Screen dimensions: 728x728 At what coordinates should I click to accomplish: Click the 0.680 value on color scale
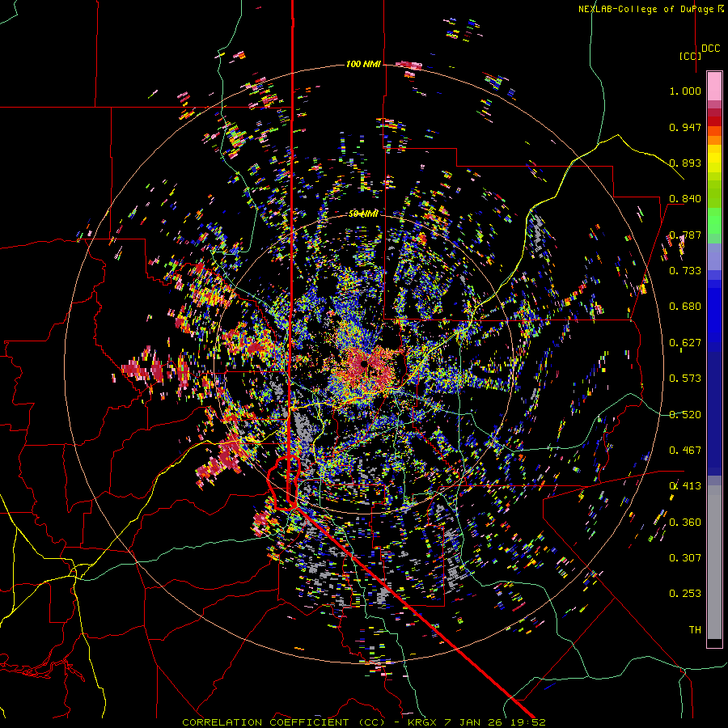pyautogui.click(x=685, y=307)
